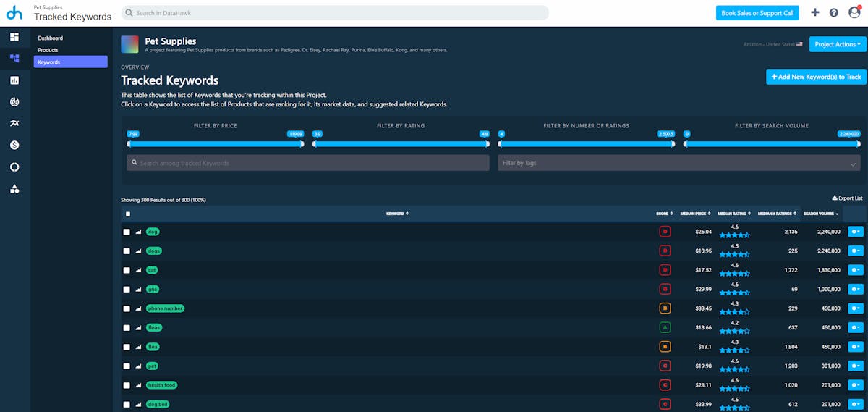
Task: Click trend chart icon beside 'fleas' keyword
Action: 139,327
